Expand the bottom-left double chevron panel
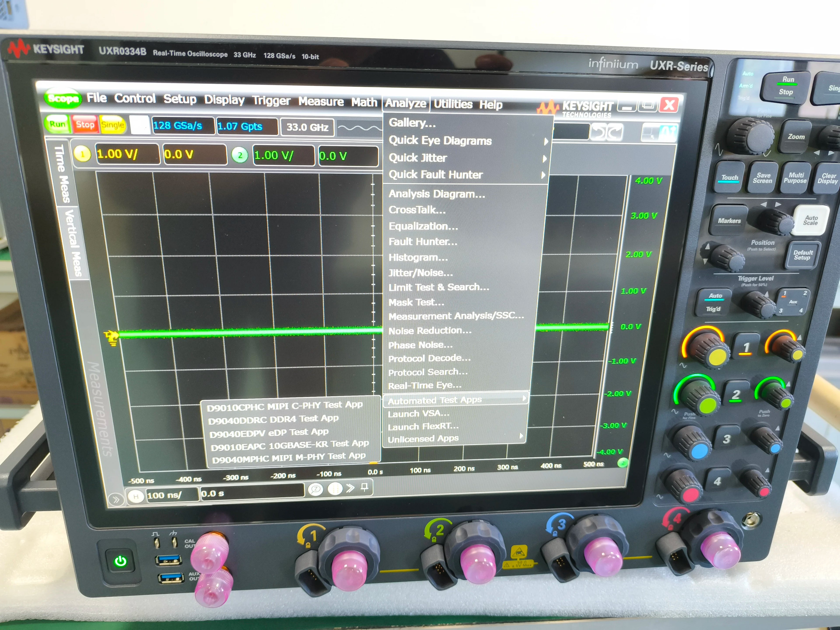 [x=116, y=500]
